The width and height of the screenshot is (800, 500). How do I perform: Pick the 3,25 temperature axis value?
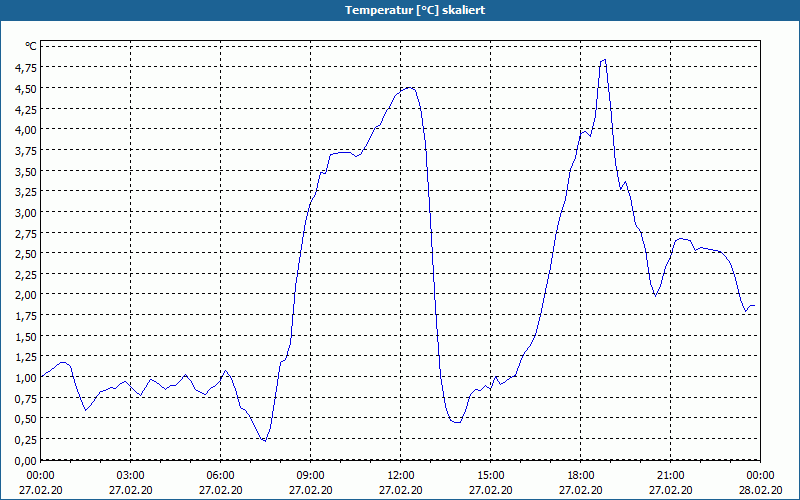[28, 191]
